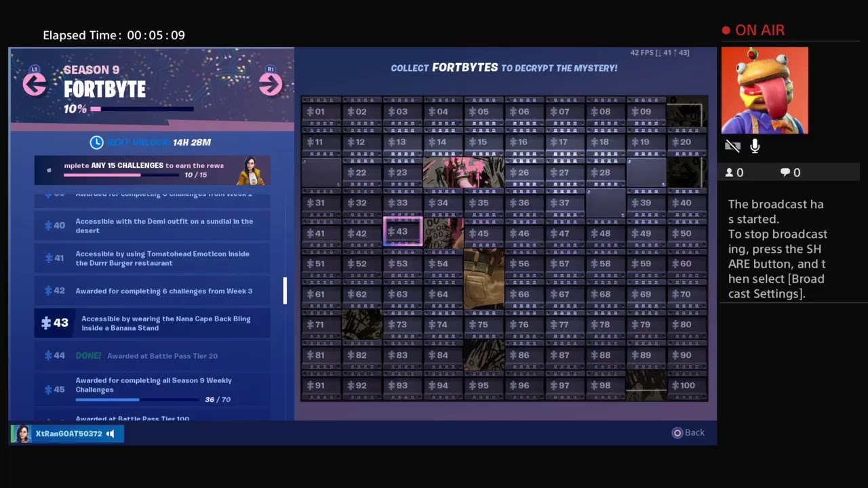The width and height of the screenshot is (868, 488).
Task: Click the microphone icon under broadcast avatar
Action: click(755, 146)
